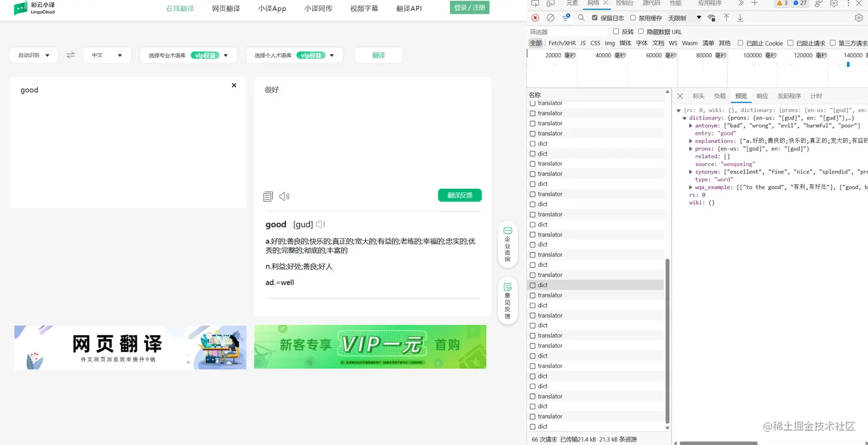Open DevTools settings gear in the top bar

(834, 3)
